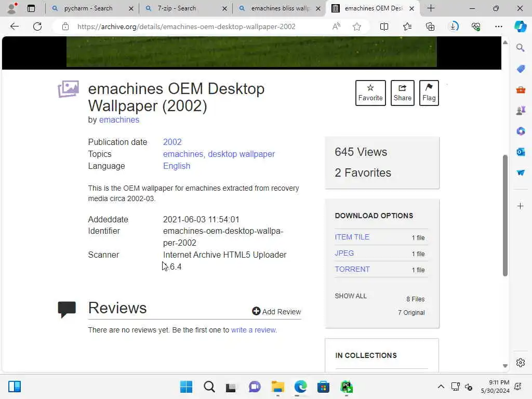Flag this item
Viewport: 532px width, 399px height.
pyautogui.click(x=429, y=93)
